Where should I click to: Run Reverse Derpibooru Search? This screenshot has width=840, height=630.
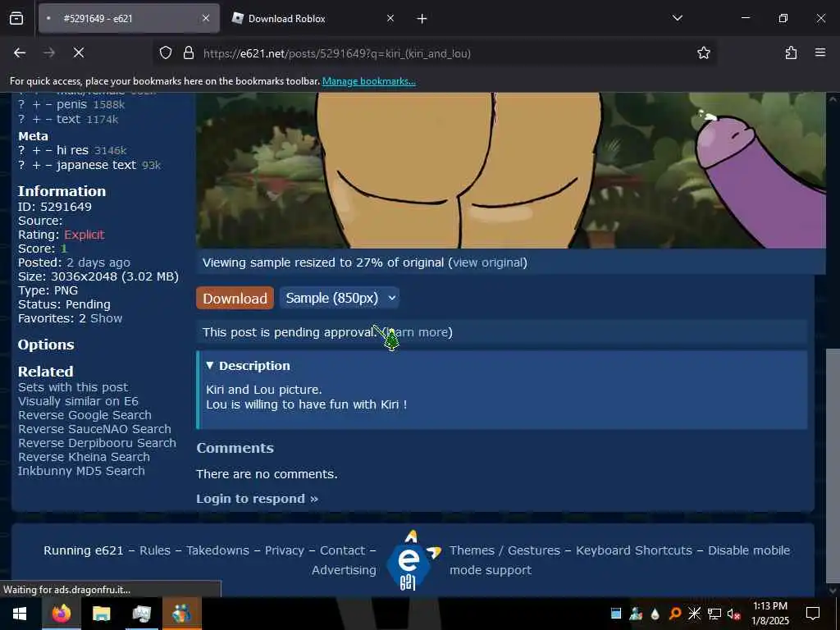[x=97, y=443]
